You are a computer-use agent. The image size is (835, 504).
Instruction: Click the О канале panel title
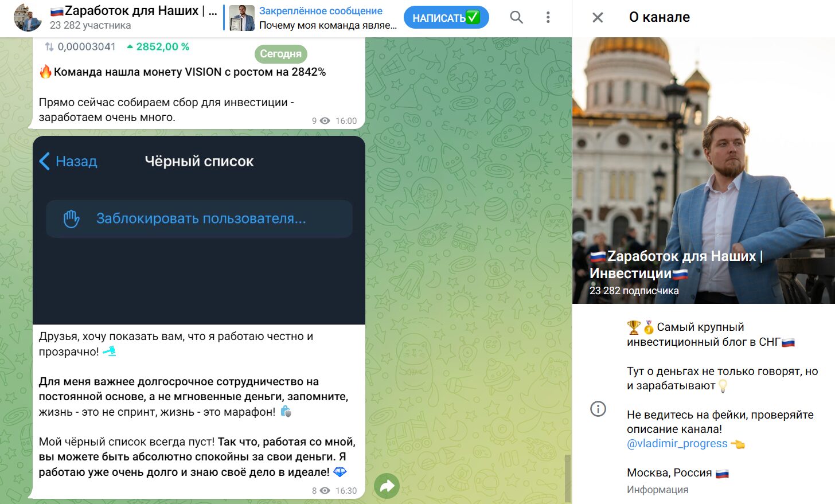[660, 17]
